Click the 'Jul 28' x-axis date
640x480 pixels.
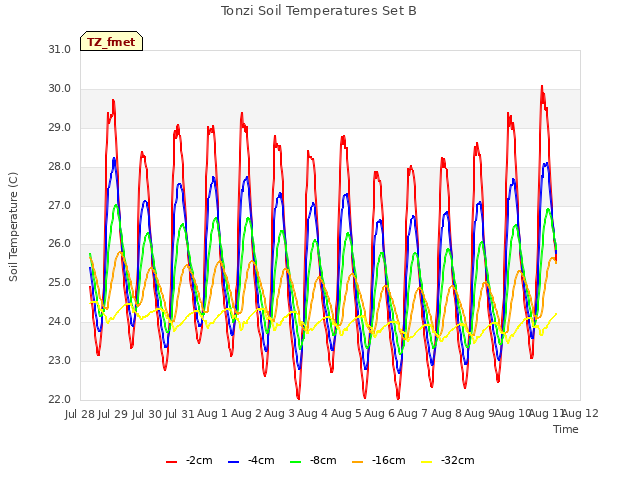(80, 414)
